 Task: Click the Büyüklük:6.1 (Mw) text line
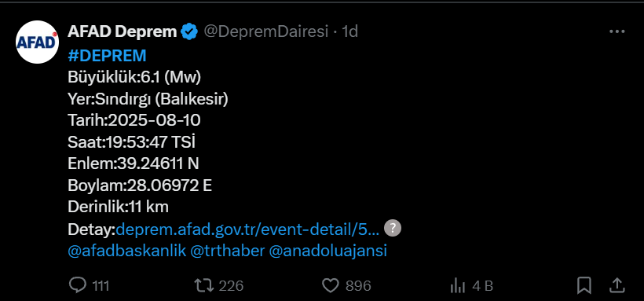(134, 77)
